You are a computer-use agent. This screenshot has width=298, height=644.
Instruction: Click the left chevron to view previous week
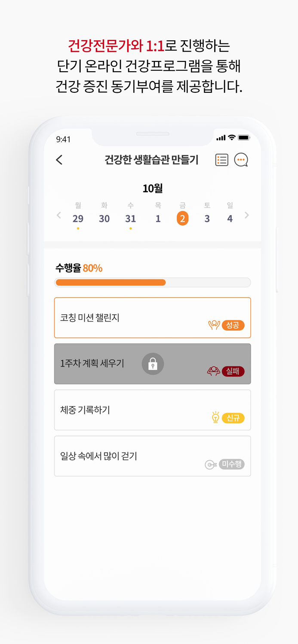click(58, 215)
